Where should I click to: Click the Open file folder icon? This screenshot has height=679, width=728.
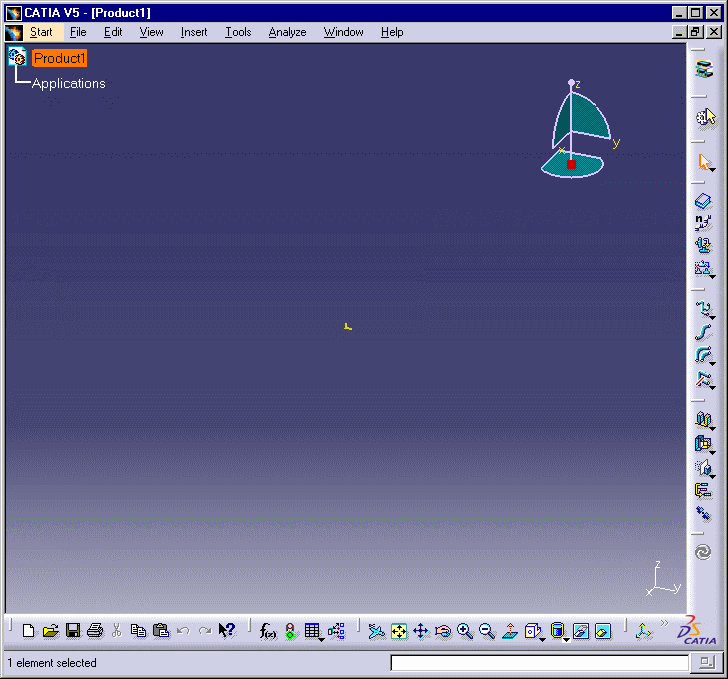pyautogui.click(x=50, y=631)
